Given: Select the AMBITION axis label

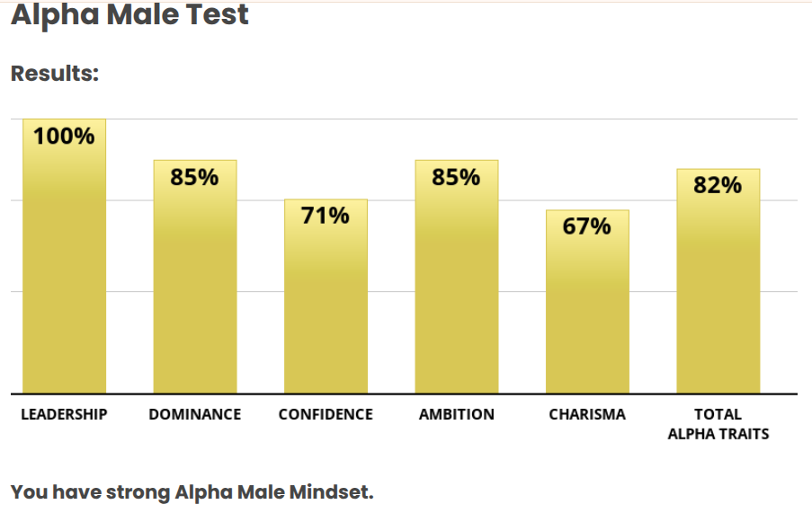Looking at the screenshot, I should click(x=456, y=414).
